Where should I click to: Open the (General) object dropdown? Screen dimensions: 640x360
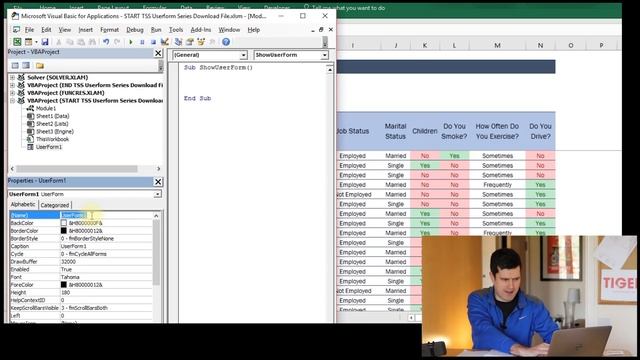click(x=243, y=55)
